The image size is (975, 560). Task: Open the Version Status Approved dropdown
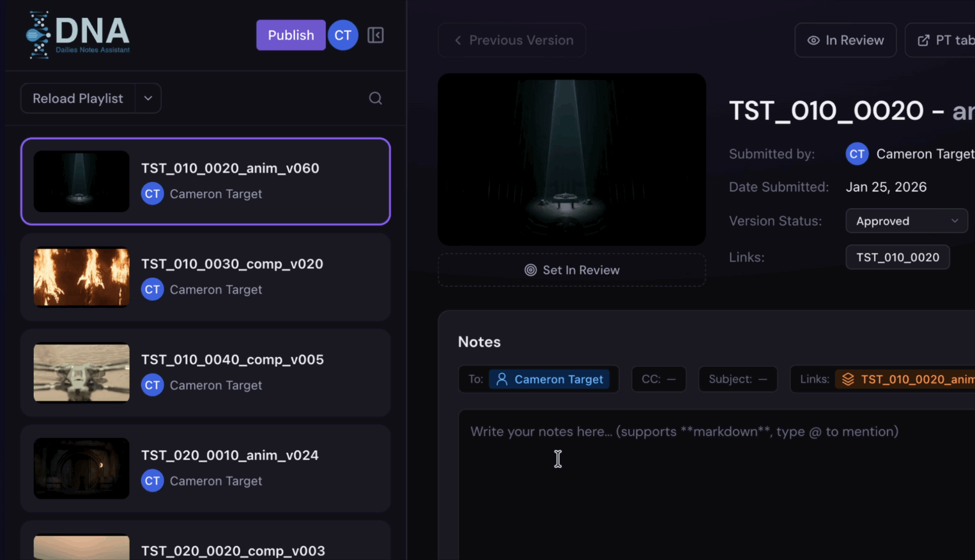tap(907, 221)
